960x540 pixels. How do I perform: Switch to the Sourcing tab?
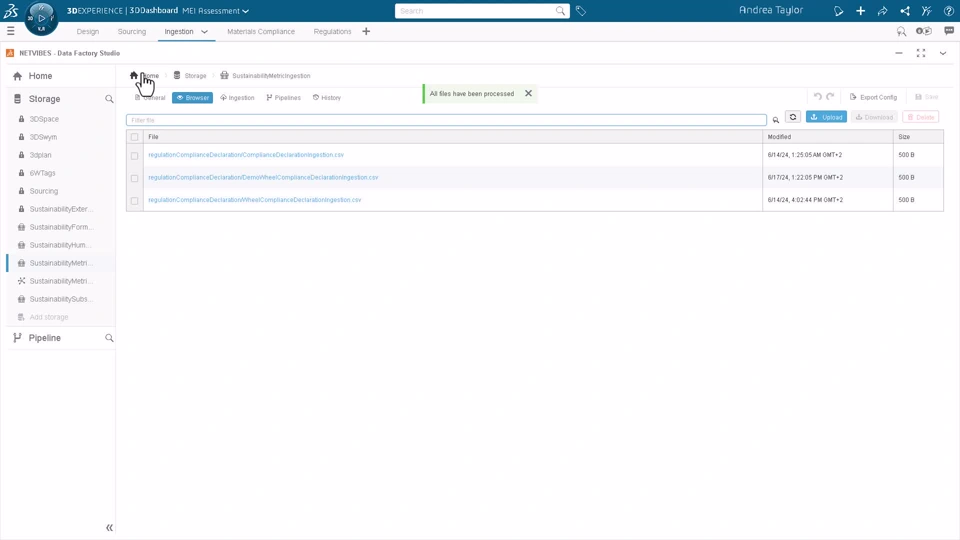pyautogui.click(x=132, y=31)
